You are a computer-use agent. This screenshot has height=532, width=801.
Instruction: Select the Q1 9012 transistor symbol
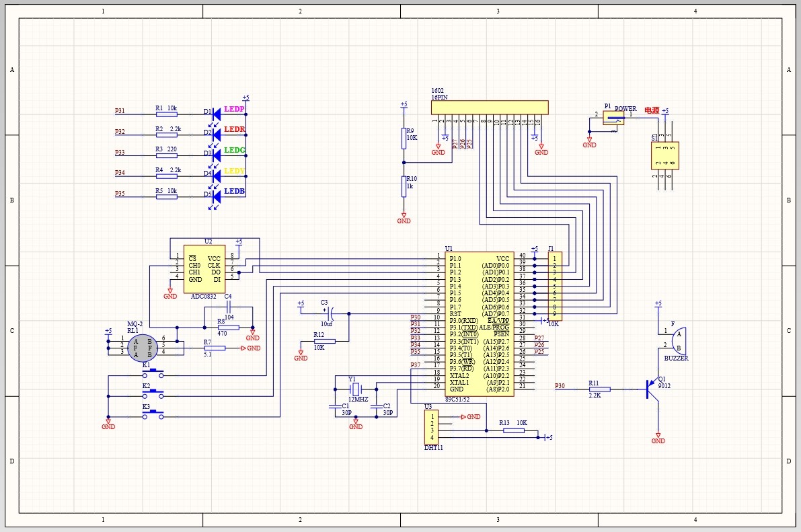(x=652, y=390)
